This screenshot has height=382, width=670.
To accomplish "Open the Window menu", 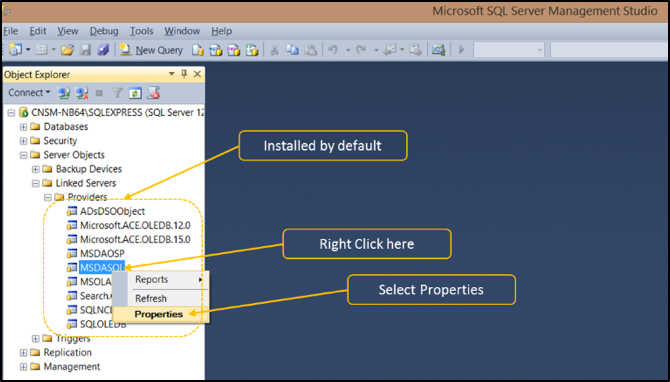I will click(182, 31).
